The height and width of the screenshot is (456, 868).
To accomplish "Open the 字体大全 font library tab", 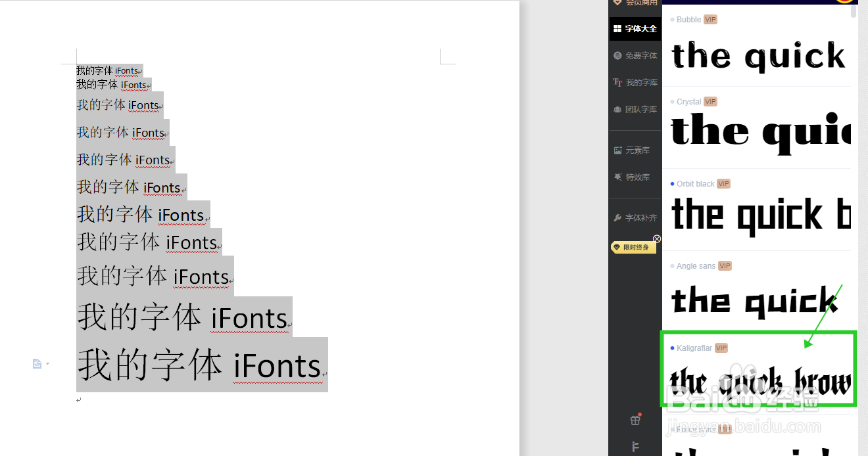I will pos(635,29).
